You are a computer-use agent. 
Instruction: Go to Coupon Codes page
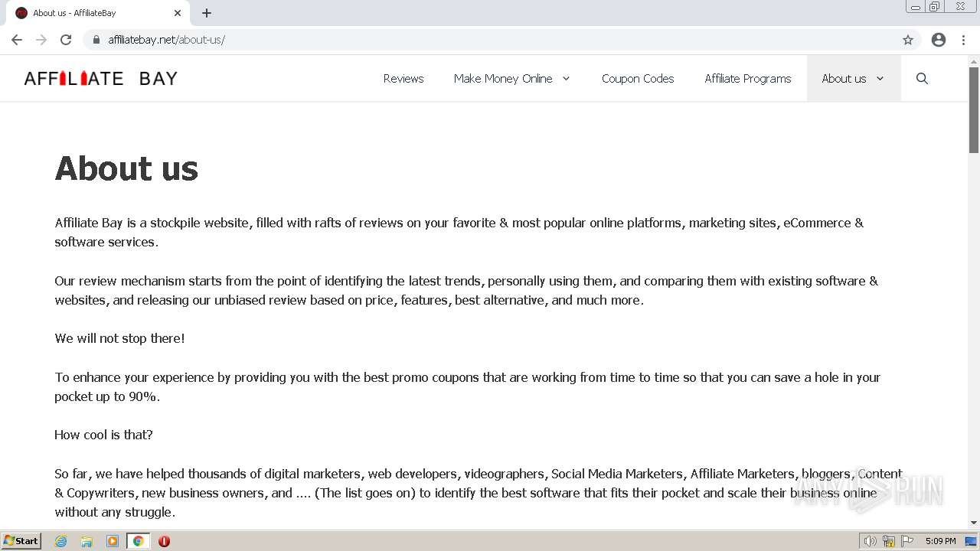[638, 78]
